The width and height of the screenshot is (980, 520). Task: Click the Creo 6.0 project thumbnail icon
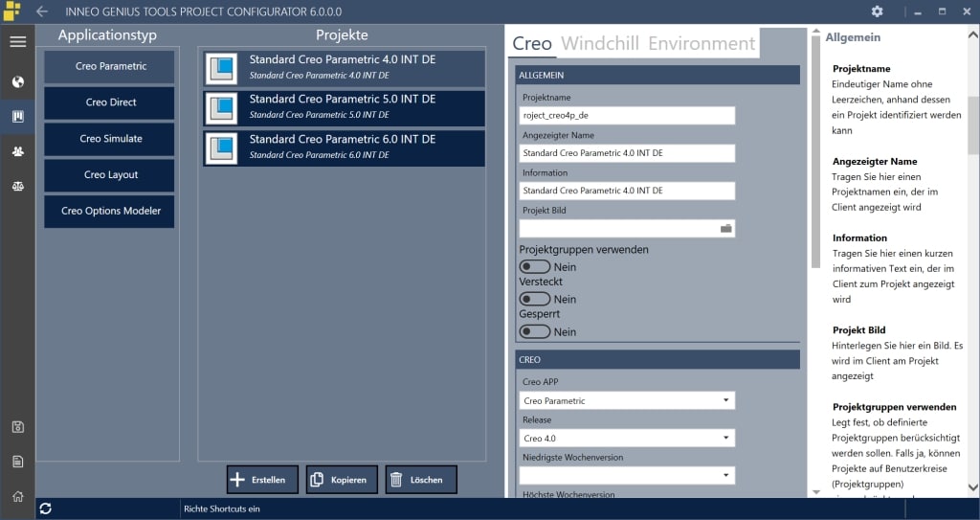(x=221, y=148)
